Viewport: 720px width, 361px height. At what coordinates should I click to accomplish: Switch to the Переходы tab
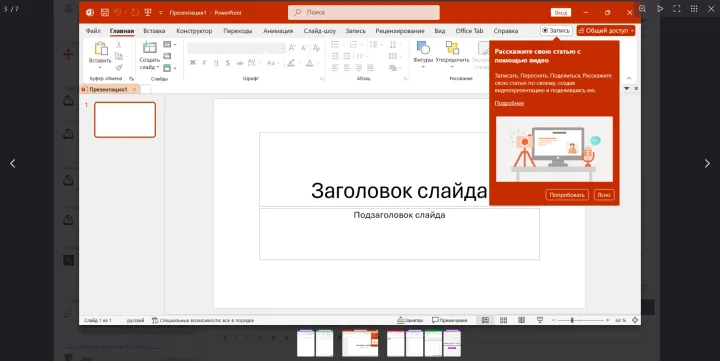tap(238, 31)
